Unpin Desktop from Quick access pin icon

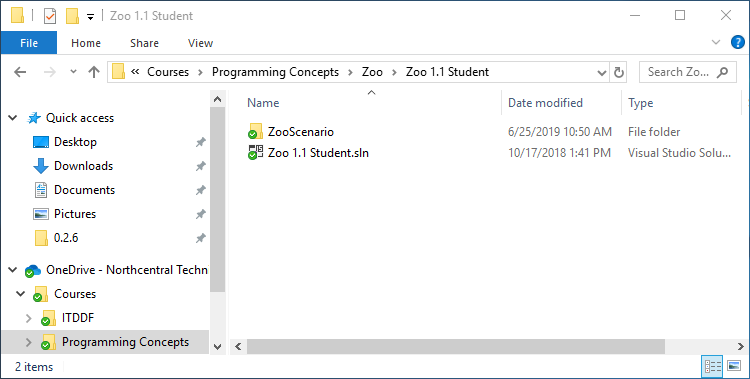click(x=201, y=142)
